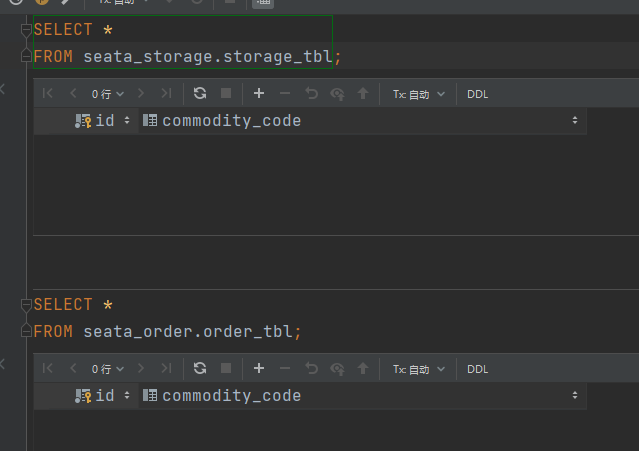This screenshot has width=639, height=451.
Task: Stop button in order_tbl results toolbar
Action: (226, 368)
